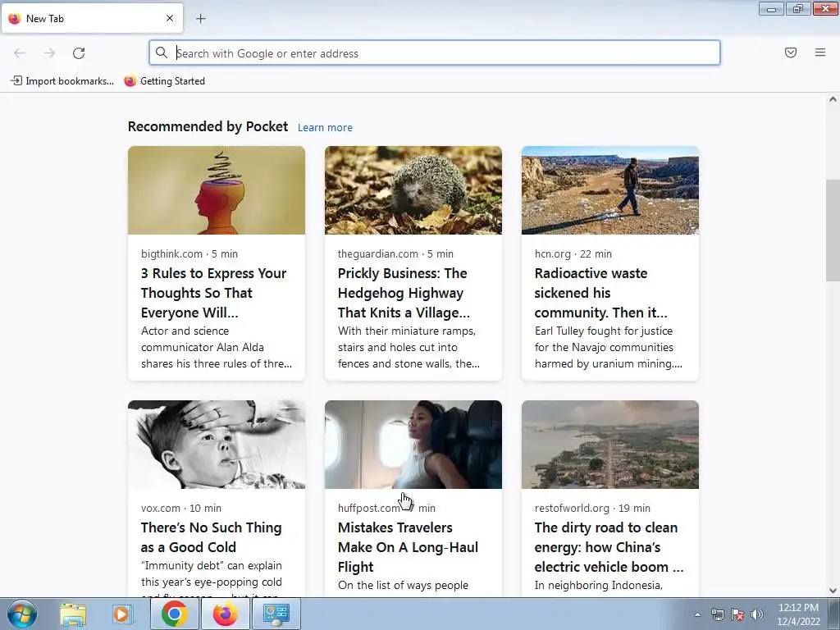Click the 'restofworld.org · 19 min' source text
Image resolution: width=840 pixels, height=630 pixels.
592,508
